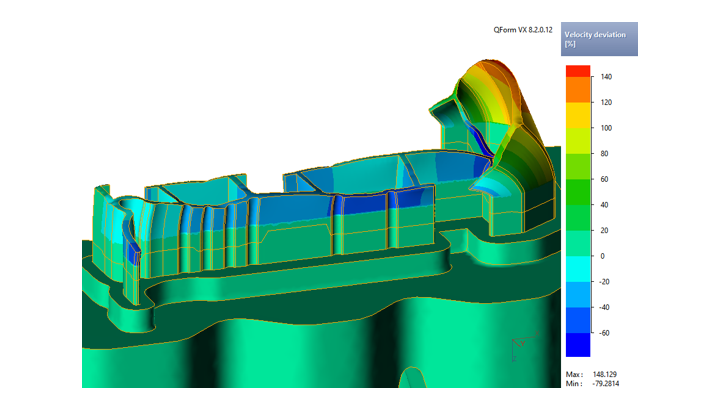Click the legend scale value 80

pos(604,154)
